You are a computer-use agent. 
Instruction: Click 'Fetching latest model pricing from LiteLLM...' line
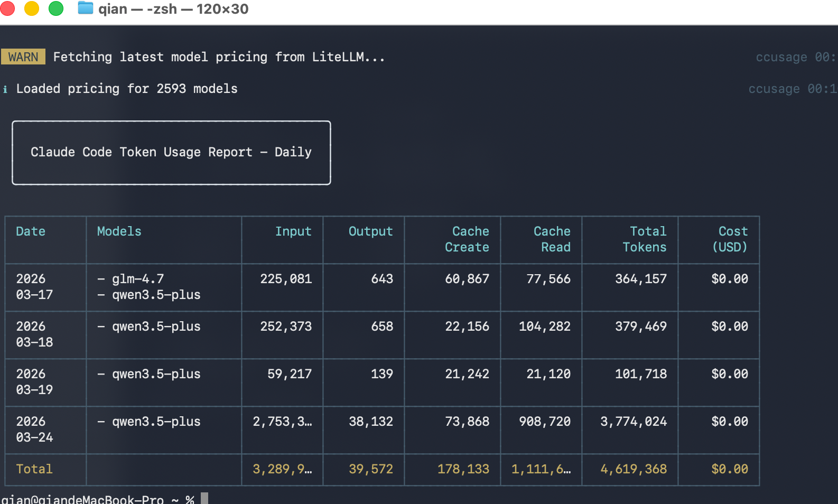pyautogui.click(x=219, y=57)
